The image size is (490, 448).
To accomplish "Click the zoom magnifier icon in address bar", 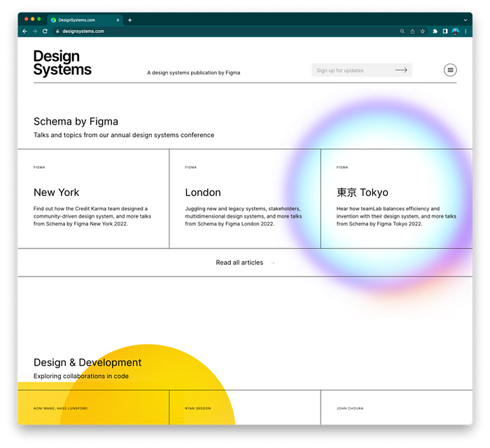I will point(402,31).
